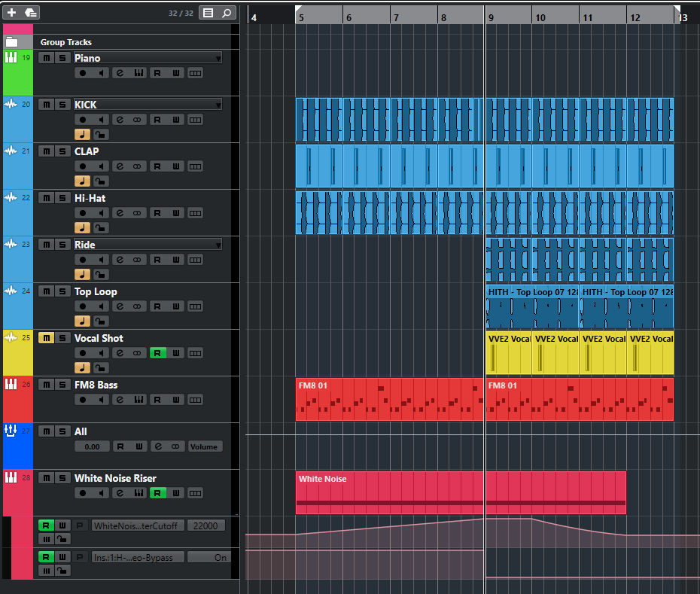Click the On bypass value field
The height and width of the screenshot is (594, 700).
pyautogui.click(x=209, y=558)
